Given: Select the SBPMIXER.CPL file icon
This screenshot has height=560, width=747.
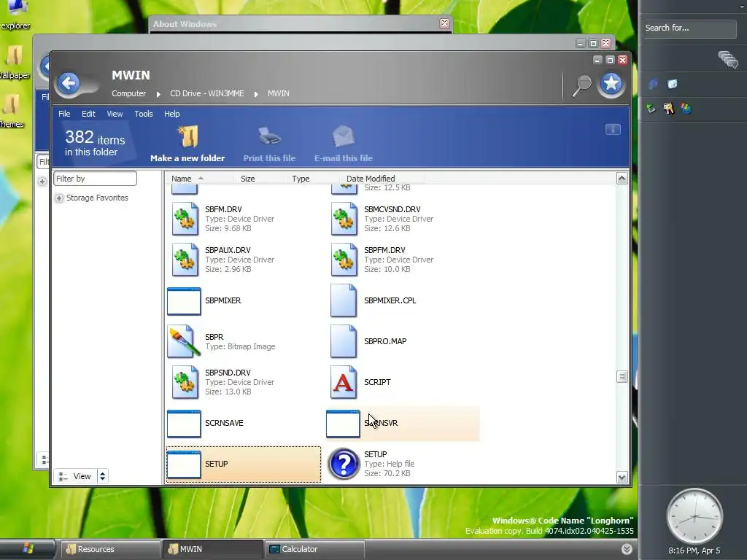Looking at the screenshot, I should tap(344, 300).
